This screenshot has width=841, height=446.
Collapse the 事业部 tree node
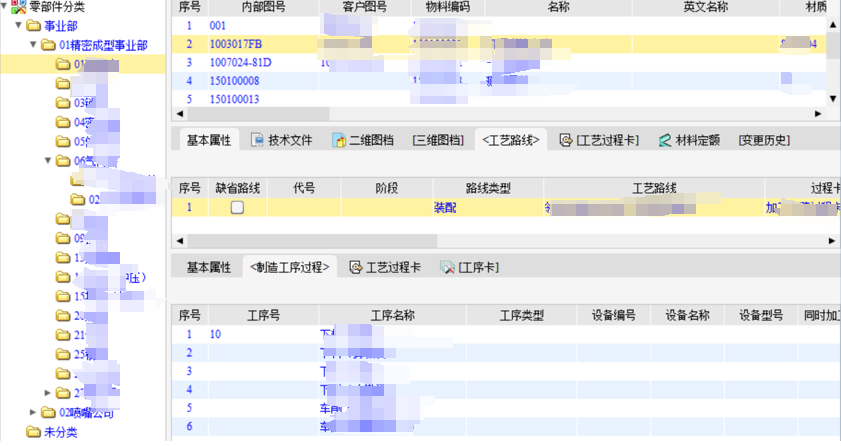[x=19, y=25]
